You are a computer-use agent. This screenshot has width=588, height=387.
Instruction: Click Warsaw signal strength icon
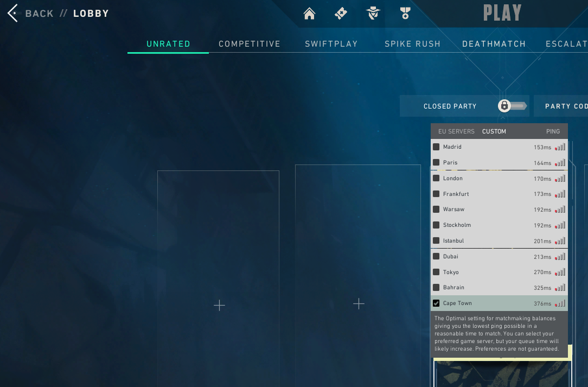pyautogui.click(x=560, y=210)
